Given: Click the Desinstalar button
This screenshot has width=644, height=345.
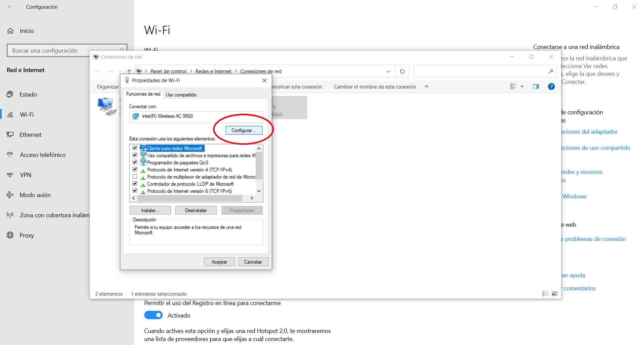Looking at the screenshot, I should [196, 210].
